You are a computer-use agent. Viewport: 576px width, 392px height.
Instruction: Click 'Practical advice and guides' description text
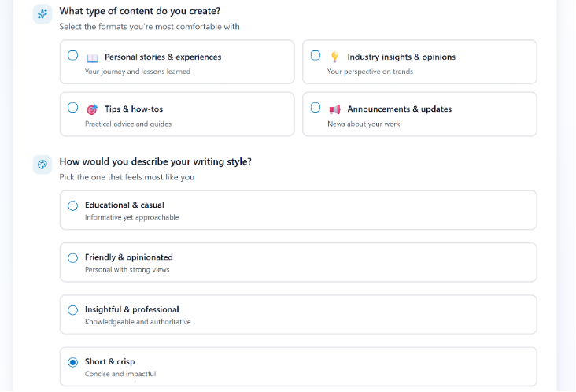point(128,124)
